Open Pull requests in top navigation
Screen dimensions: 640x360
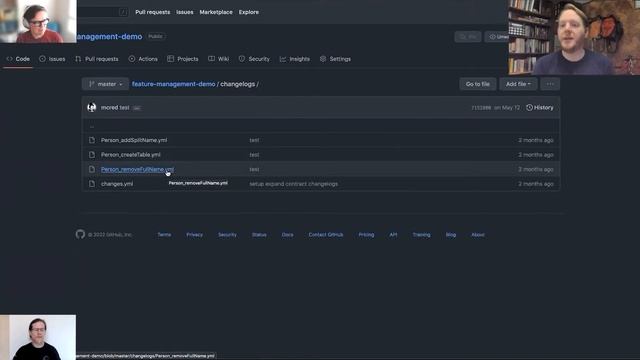tap(153, 12)
